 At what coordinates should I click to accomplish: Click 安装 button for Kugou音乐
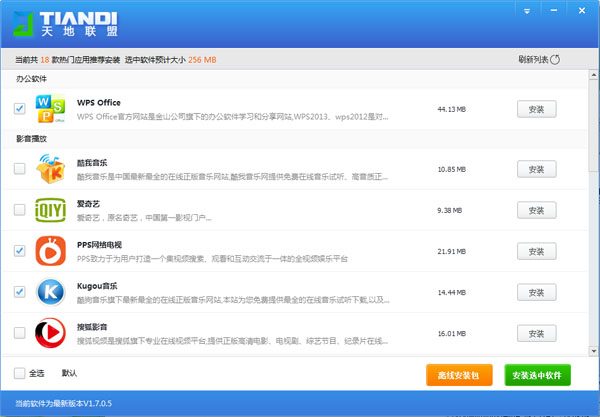click(536, 293)
